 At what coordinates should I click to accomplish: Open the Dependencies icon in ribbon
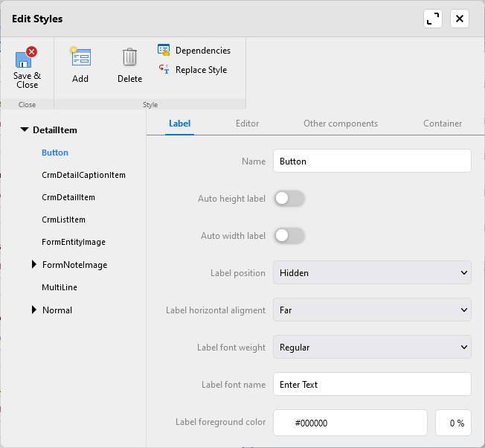164,50
